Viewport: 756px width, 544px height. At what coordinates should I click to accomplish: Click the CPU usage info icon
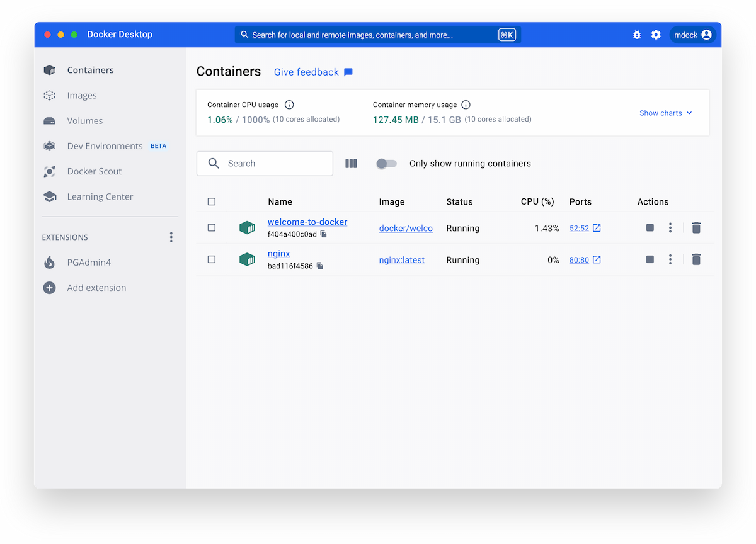(x=289, y=105)
